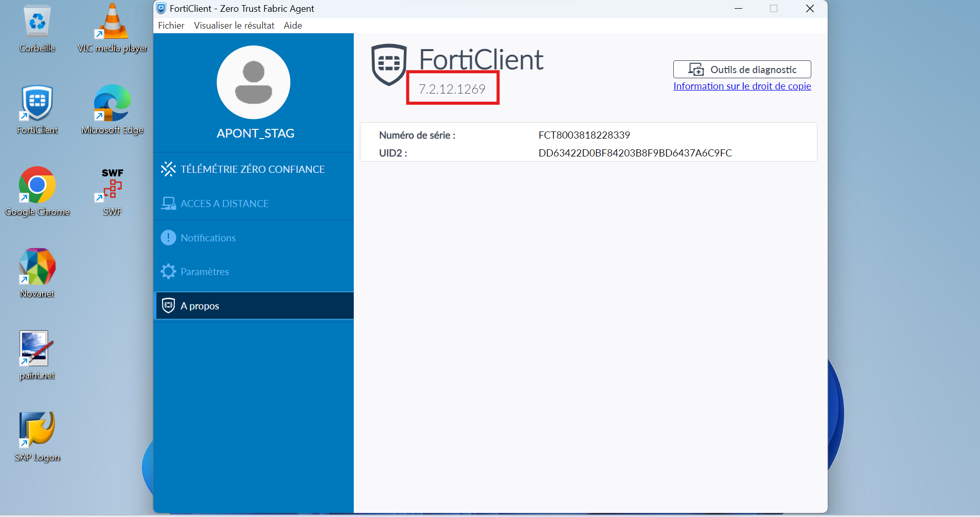Click the Notifications sidebar icon
This screenshot has height=517, width=980.
pyautogui.click(x=168, y=237)
